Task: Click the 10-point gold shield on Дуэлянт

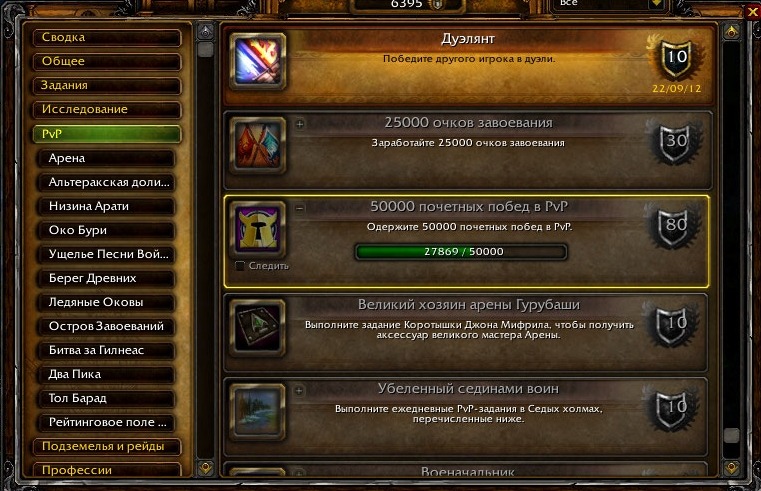Action: 676,59
